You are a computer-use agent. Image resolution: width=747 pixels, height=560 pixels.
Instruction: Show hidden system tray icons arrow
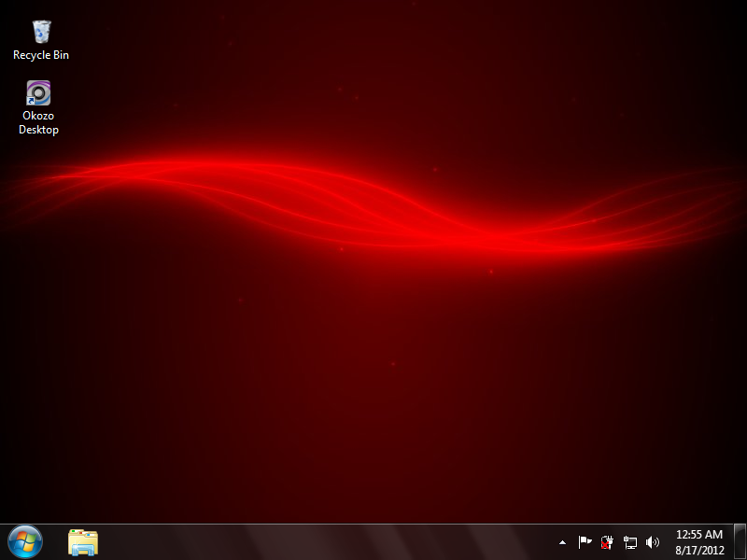(562, 542)
